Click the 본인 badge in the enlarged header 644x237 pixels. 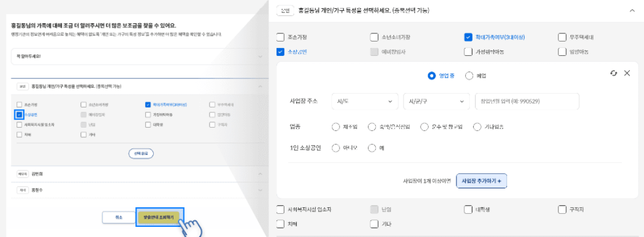pos(285,11)
